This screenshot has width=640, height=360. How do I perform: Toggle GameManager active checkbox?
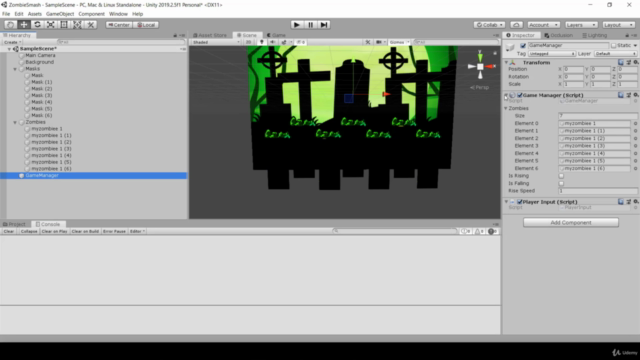523,46
